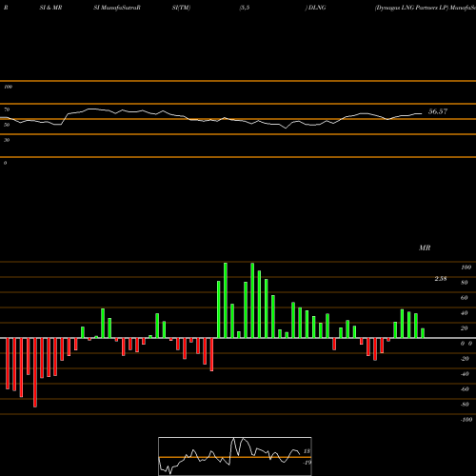Click the mini overview chart thumbnail
The height and width of the screenshot is (476, 476).
(x=235, y=456)
